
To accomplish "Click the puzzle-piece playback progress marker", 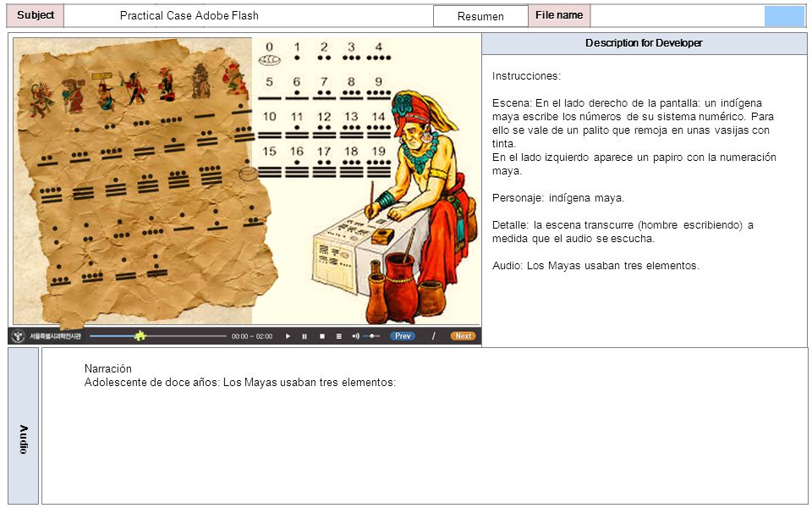I will (140, 336).
